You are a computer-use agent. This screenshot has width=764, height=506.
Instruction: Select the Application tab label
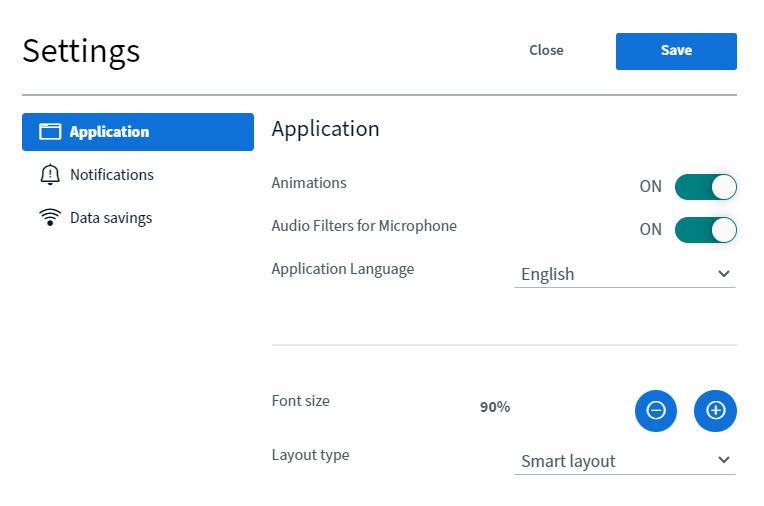109,132
